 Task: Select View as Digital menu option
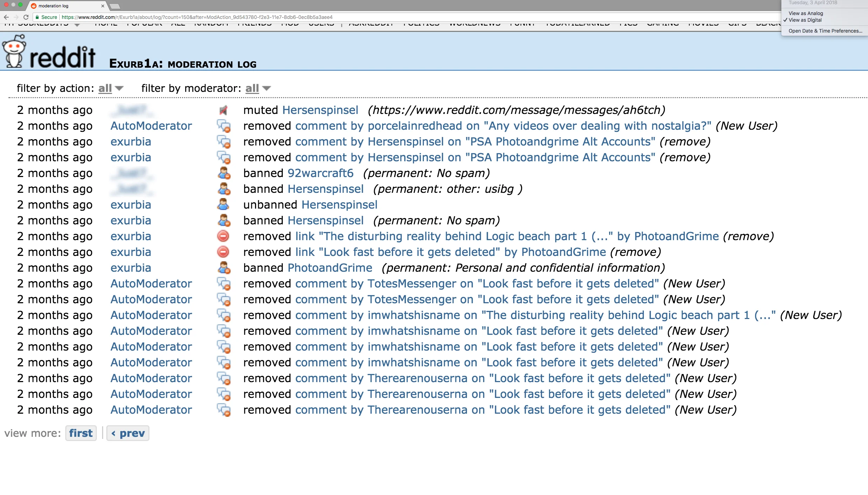(x=805, y=20)
